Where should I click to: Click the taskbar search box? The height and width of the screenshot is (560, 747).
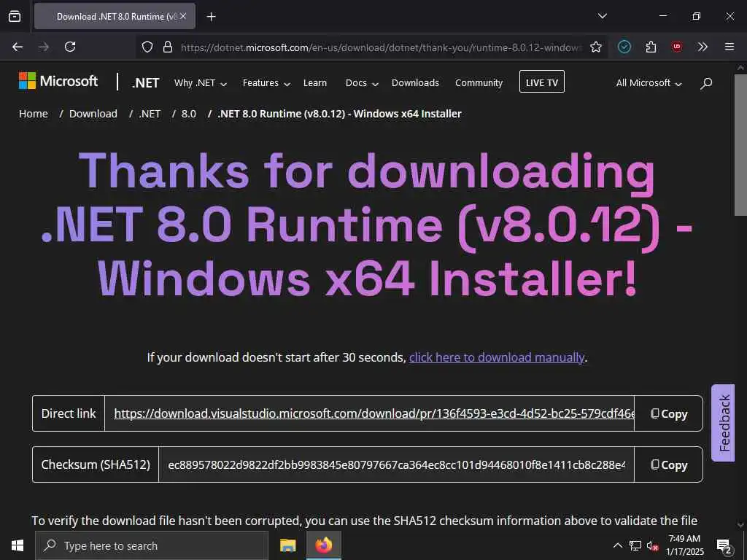coord(152,545)
